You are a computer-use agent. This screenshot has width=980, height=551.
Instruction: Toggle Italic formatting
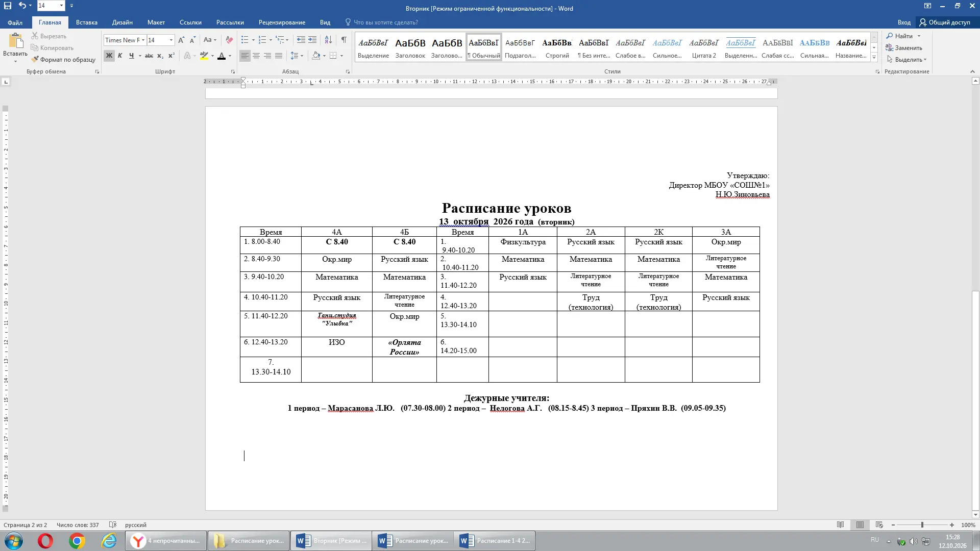120,56
